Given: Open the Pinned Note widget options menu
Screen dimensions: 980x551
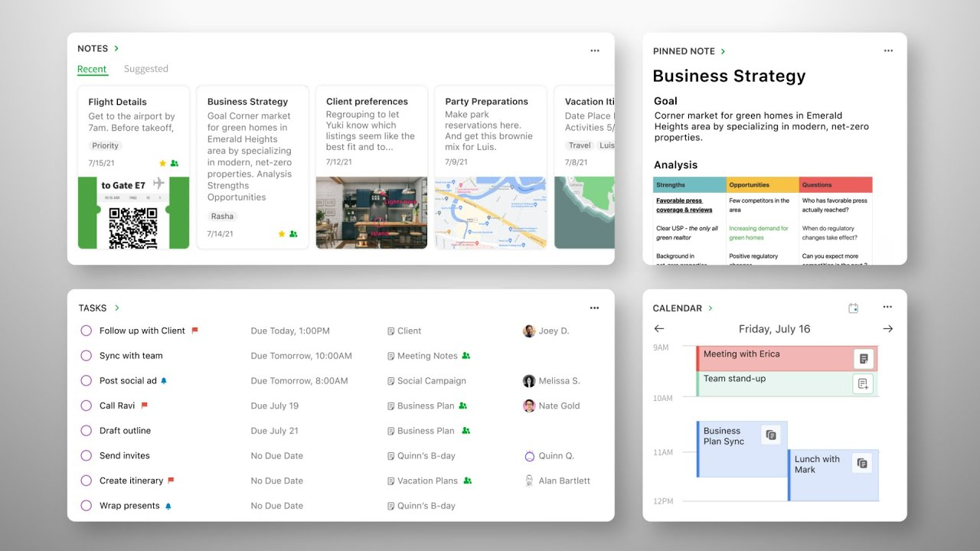Looking at the screenshot, I should 888,51.
